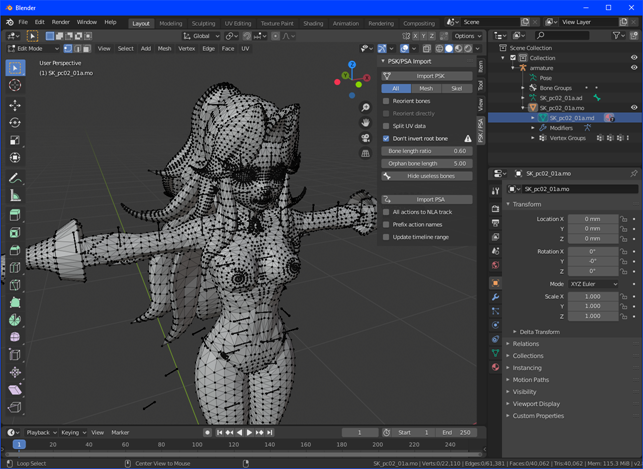Choose the Rotate tool
The height and width of the screenshot is (469, 643).
(x=15, y=123)
